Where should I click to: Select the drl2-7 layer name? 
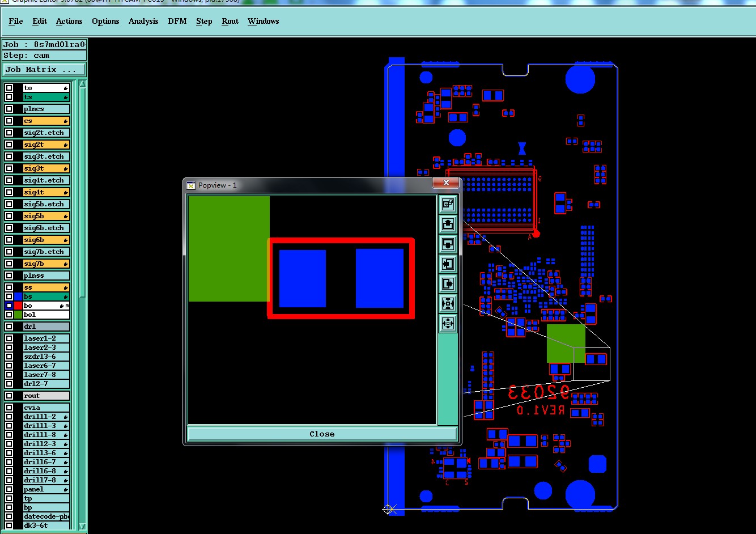46,384
